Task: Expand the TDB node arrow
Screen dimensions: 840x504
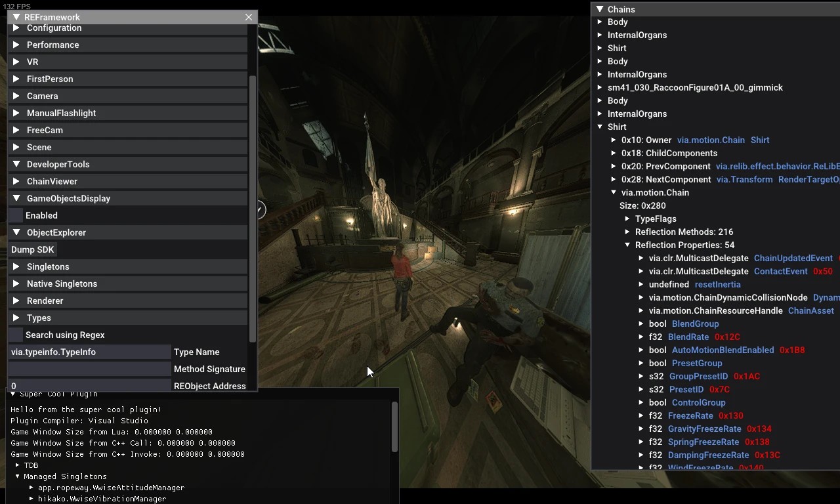Action: (18, 465)
